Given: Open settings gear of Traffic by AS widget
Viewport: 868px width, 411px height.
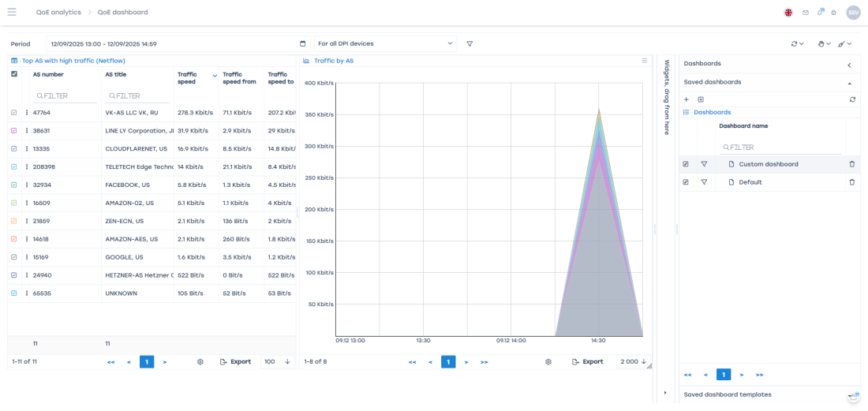Looking at the screenshot, I should pyautogui.click(x=548, y=361).
